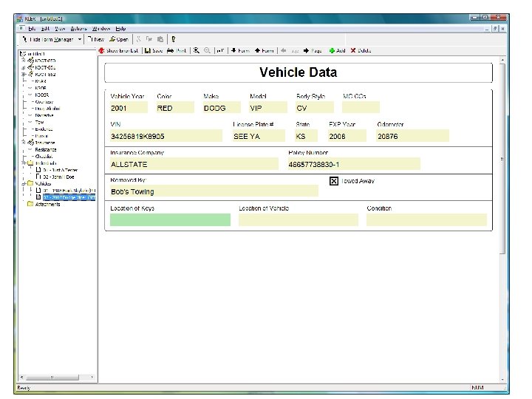Click the Policy Number field
This screenshot has height=399, width=532.
[354, 164]
